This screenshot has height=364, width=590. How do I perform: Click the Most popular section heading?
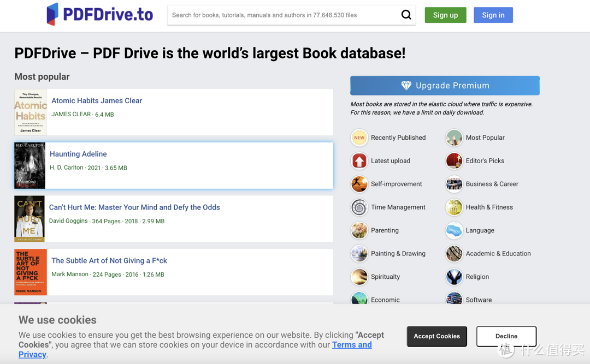pos(42,77)
